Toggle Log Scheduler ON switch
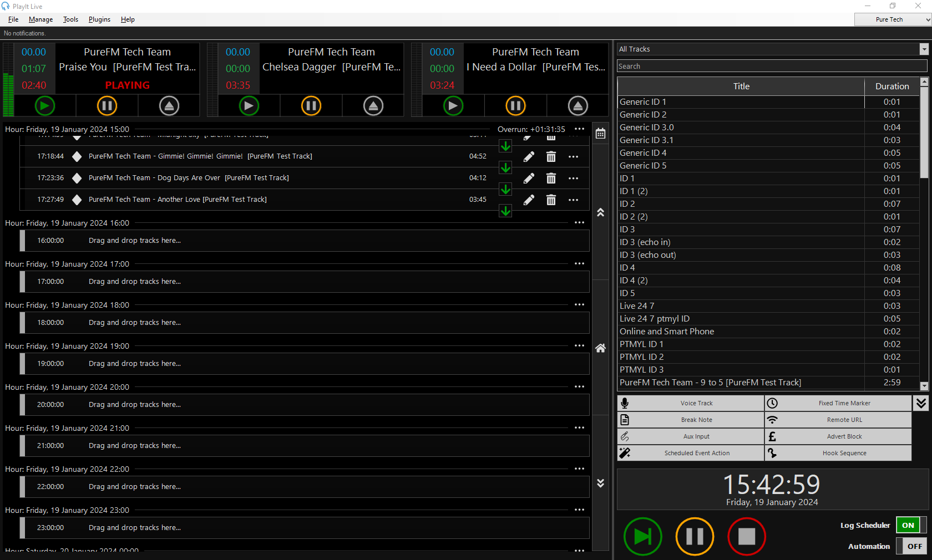Screen dimensions: 932x560 [911, 525]
